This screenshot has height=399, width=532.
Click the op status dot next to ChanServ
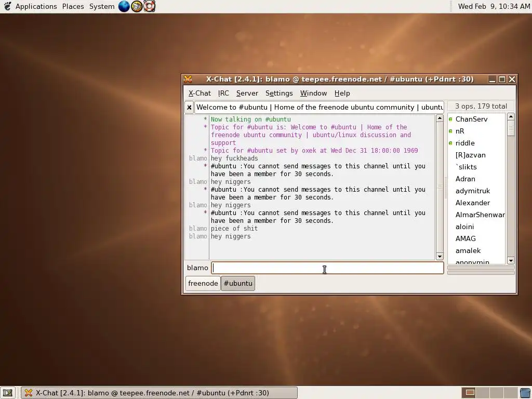pyautogui.click(x=450, y=119)
